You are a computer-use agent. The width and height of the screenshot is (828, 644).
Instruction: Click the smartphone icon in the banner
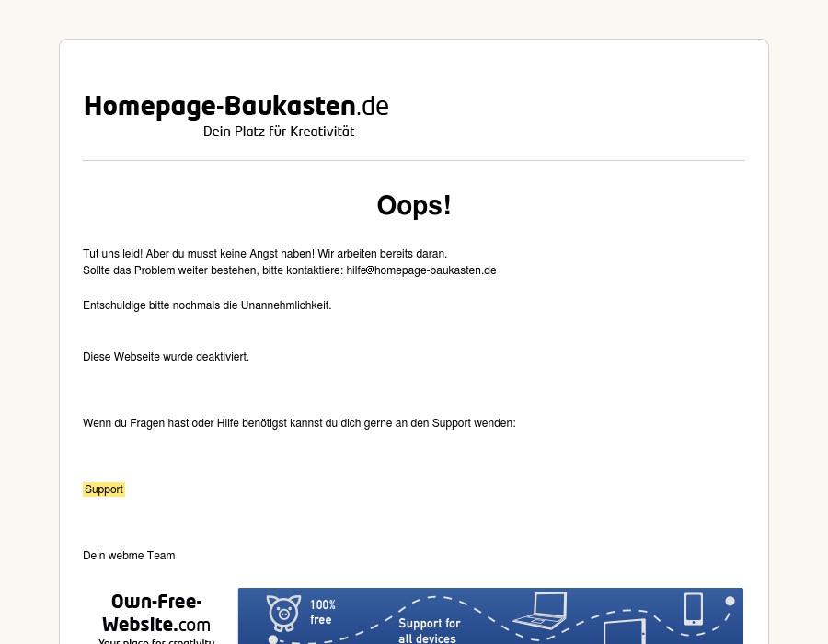click(693, 609)
